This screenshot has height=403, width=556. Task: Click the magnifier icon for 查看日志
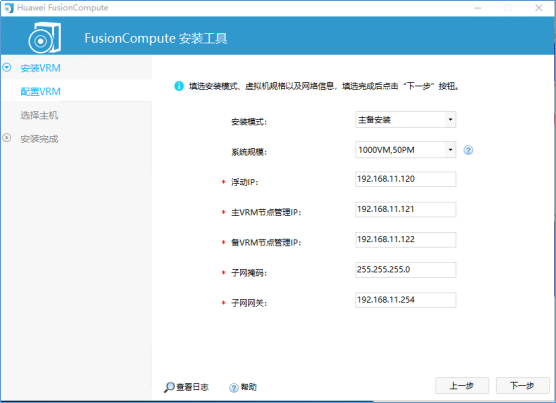169,387
